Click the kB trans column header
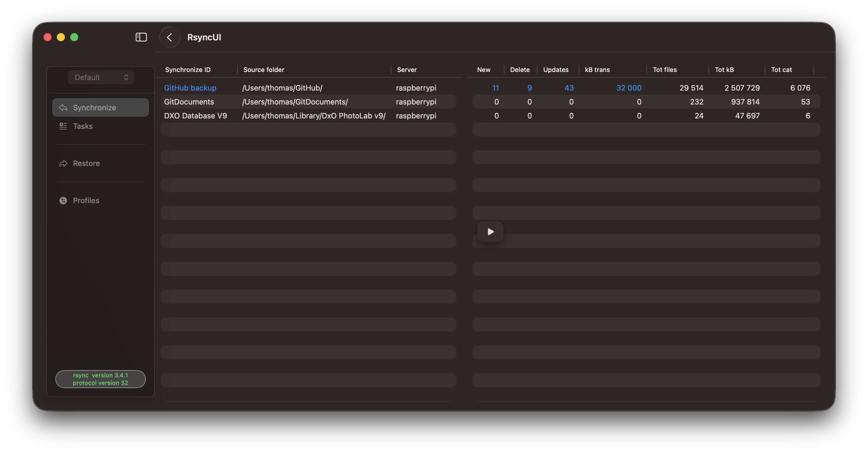Viewport: 868px width, 454px height. 597,70
